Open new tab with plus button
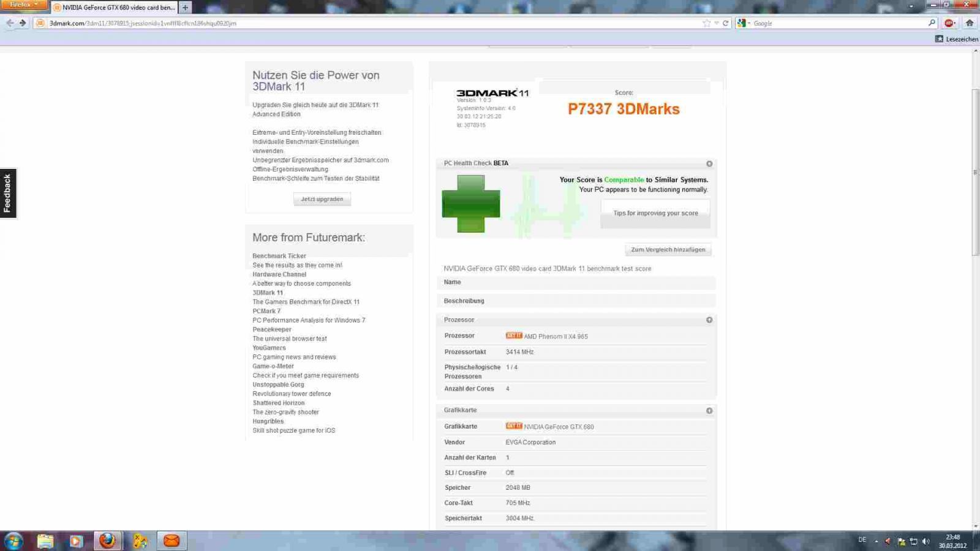This screenshot has width=980, height=551. pos(185,7)
